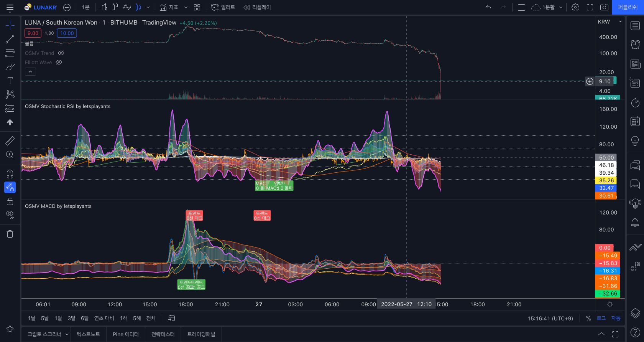Open the 트레이딩패널 tab
Image resolution: width=644 pixels, height=342 pixels.
(x=201, y=334)
